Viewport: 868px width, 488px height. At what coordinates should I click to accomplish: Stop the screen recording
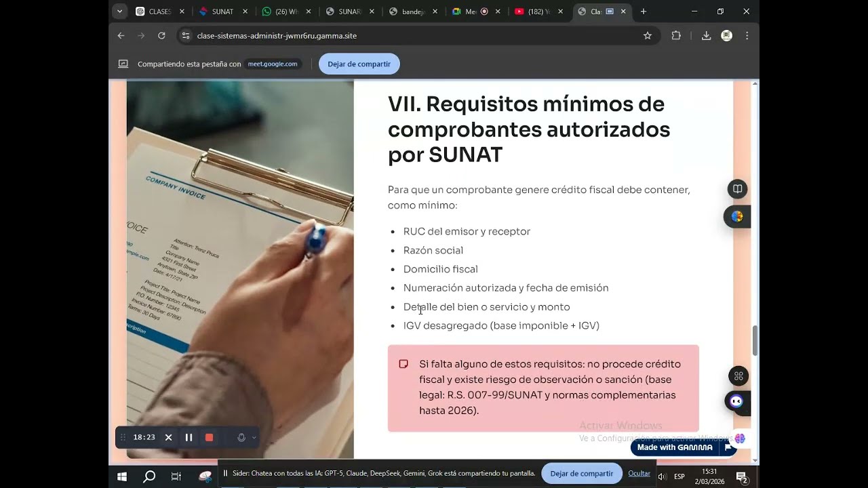[209, 437]
